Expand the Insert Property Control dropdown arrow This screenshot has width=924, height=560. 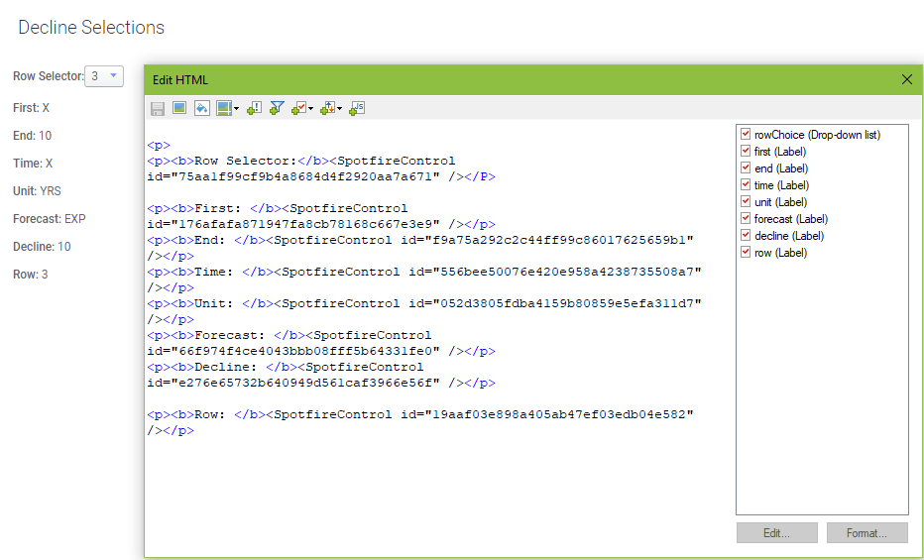pyautogui.click(x=310, y=109)
